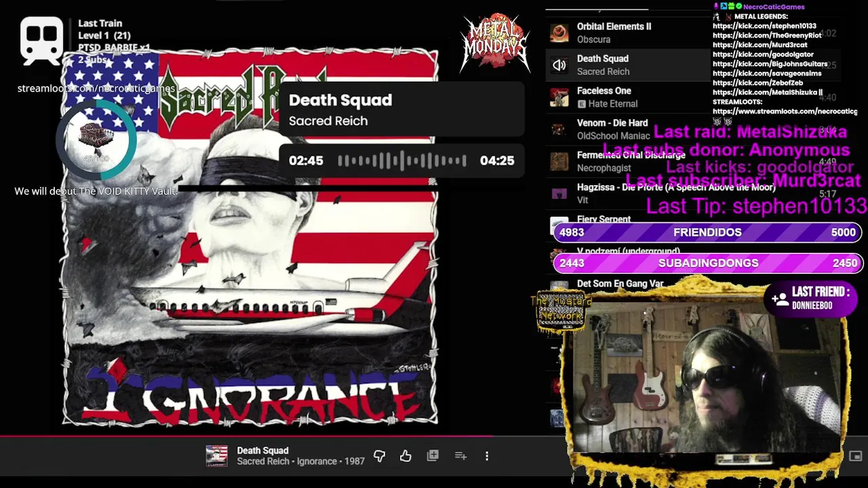Viewport: 868px width, 488px height.
Task: Open the Ignorance album link in player bar
Action: point(317,462)
